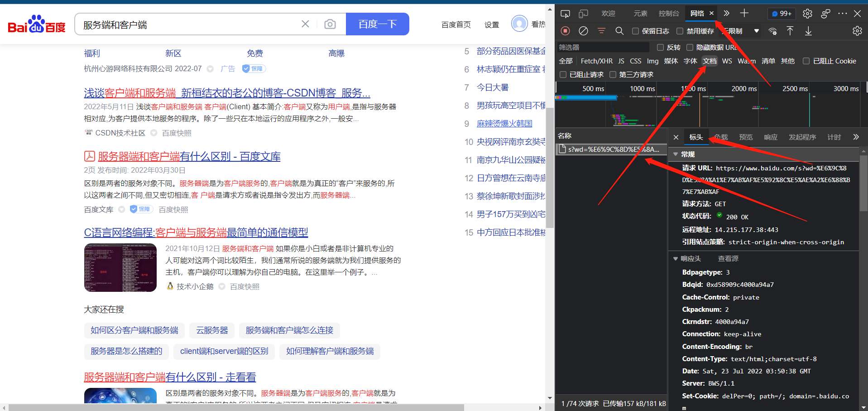Click the inspect element picker icon
Screen dimensions: 868x411
(x=565, y=14)
